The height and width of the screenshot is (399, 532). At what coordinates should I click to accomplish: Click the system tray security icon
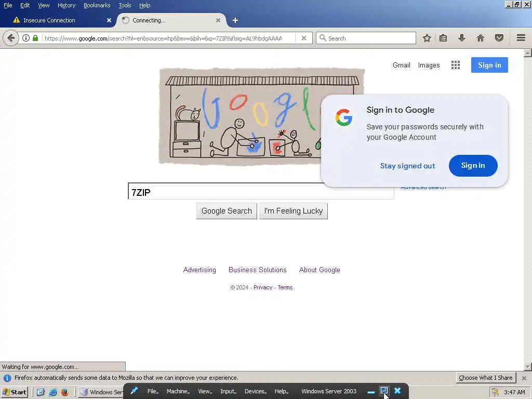495,392
